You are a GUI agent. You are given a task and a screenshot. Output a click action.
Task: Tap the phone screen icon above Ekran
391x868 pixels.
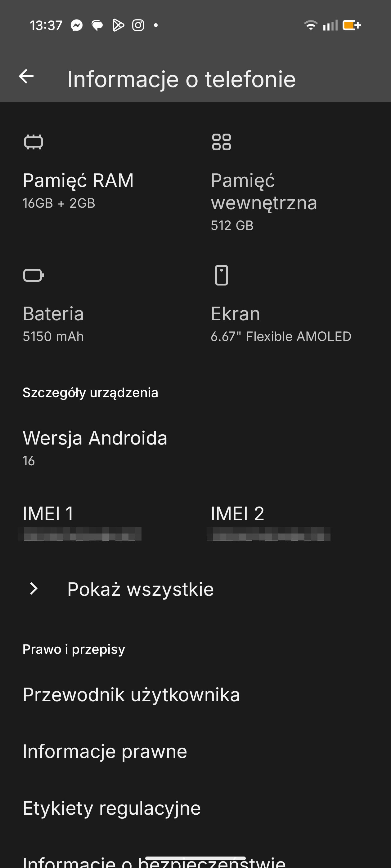tap(221, 275)
